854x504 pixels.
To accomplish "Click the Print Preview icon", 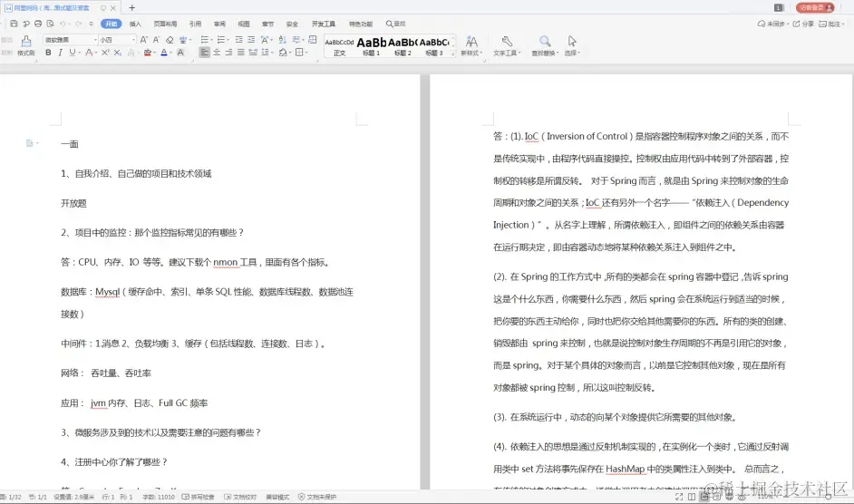I will tap(50, 24).
